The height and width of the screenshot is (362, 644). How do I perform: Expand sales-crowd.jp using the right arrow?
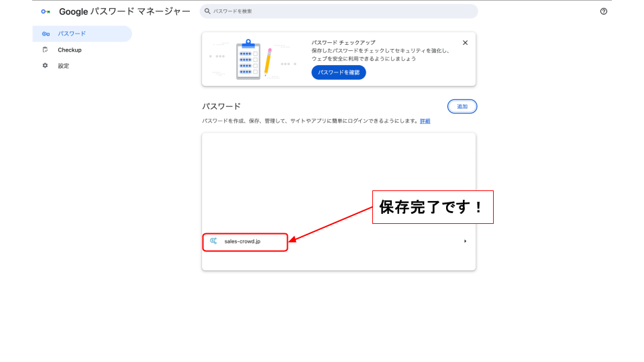[x=465, y=241]
